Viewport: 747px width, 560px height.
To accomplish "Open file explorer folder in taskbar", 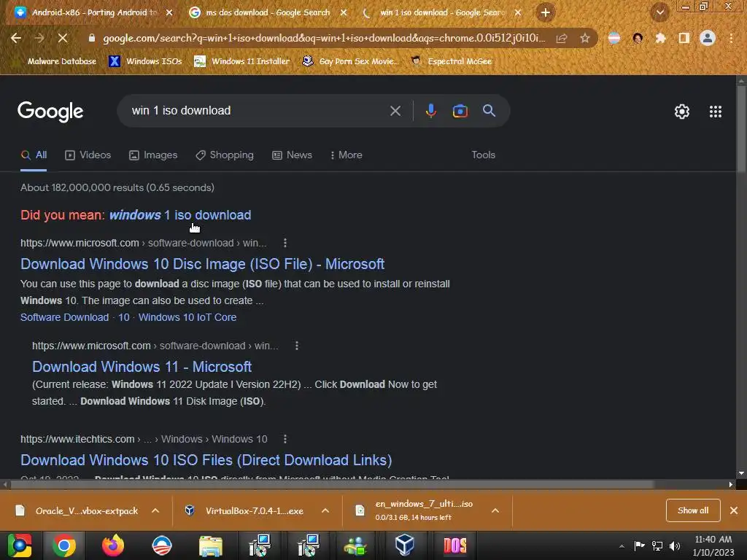I will [x=211, y=545].
